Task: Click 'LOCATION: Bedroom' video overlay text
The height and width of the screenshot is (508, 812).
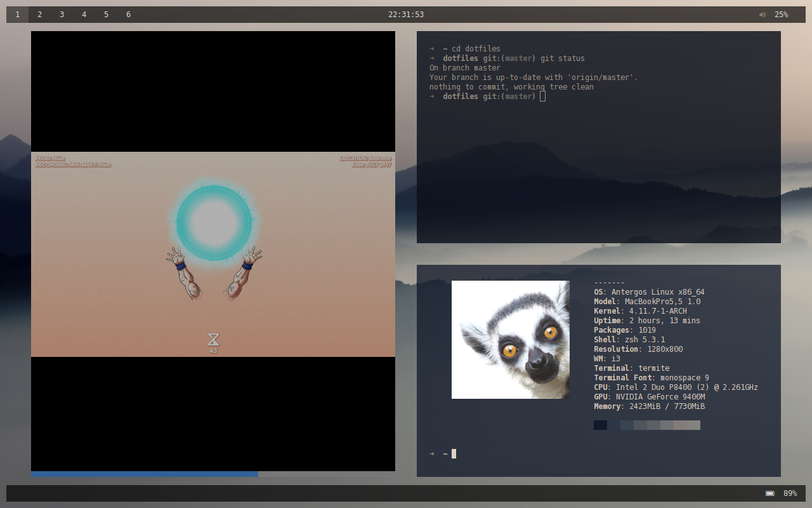Action: (x=365, y=159)
